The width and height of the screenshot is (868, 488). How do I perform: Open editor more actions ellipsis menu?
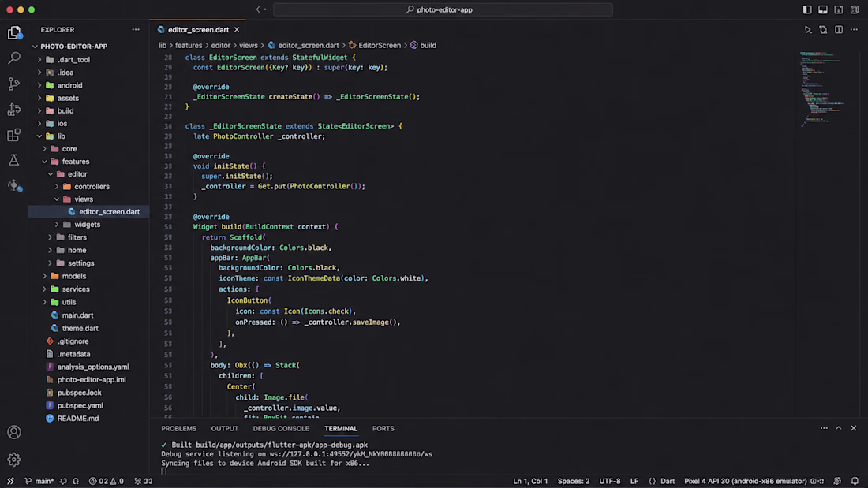pos(854,30)
